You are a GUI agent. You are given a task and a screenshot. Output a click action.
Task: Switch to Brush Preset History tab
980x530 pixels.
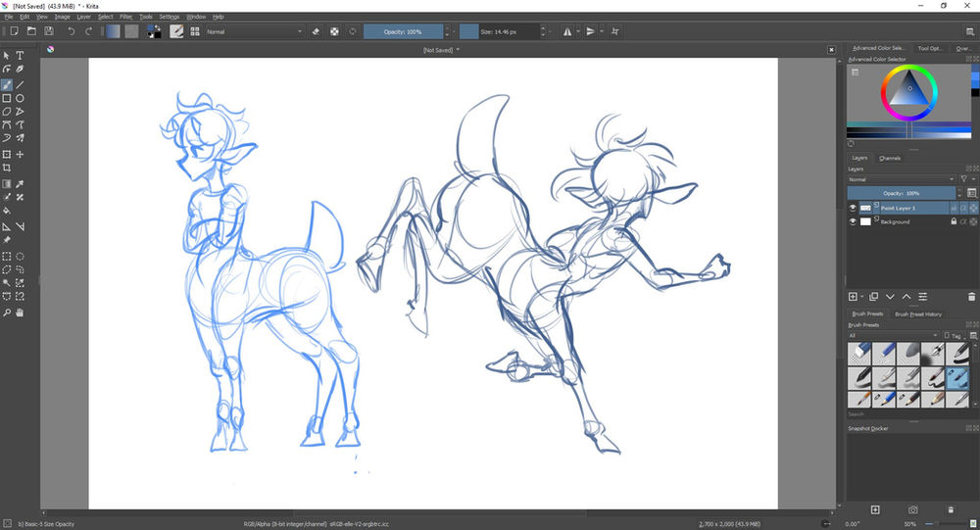coord(918,314)
